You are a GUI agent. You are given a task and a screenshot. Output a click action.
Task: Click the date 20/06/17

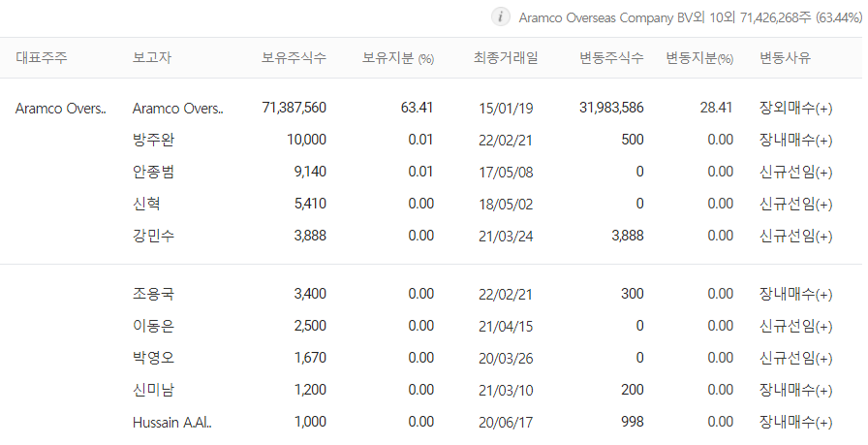click(506, 423)
